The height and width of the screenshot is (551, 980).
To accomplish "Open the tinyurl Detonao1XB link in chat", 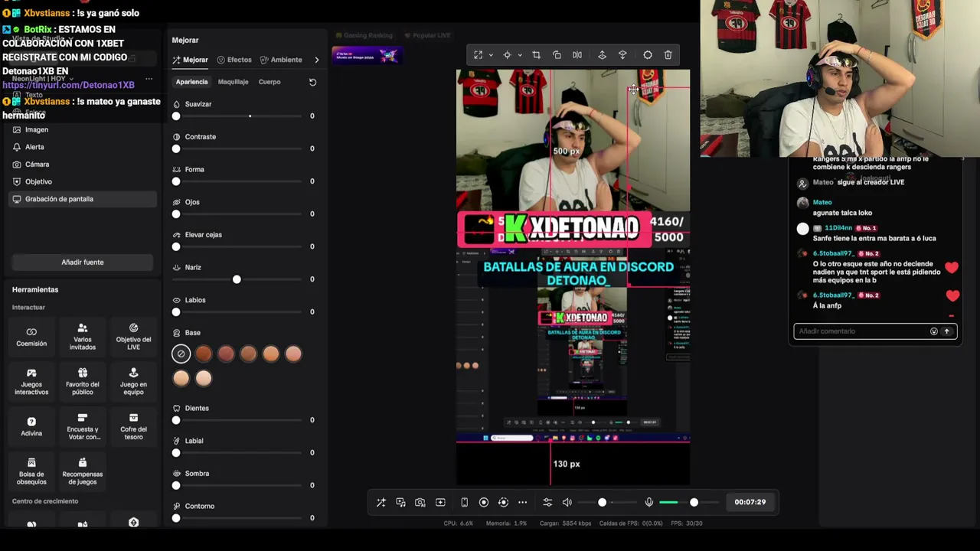I will coord(68,85).
